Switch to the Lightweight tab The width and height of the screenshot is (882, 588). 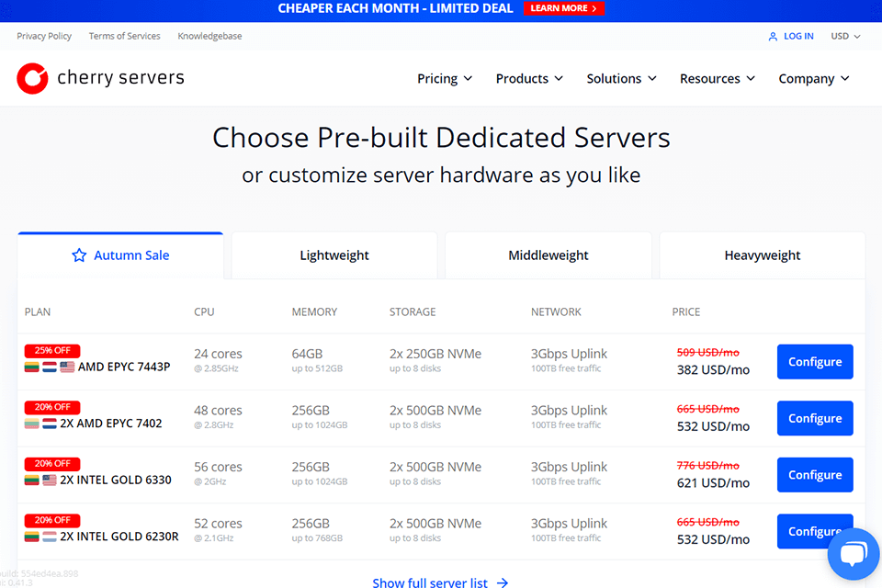[x=334, y=255]
